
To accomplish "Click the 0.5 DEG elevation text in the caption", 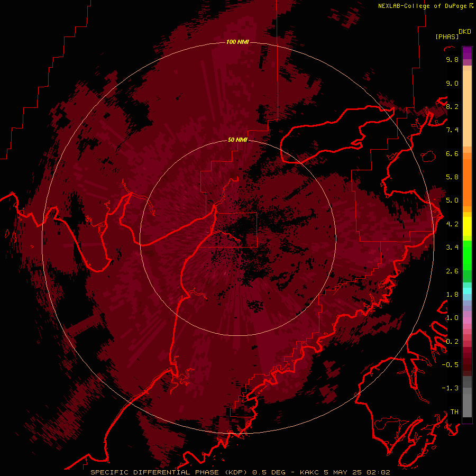I will tap(269, 472).
